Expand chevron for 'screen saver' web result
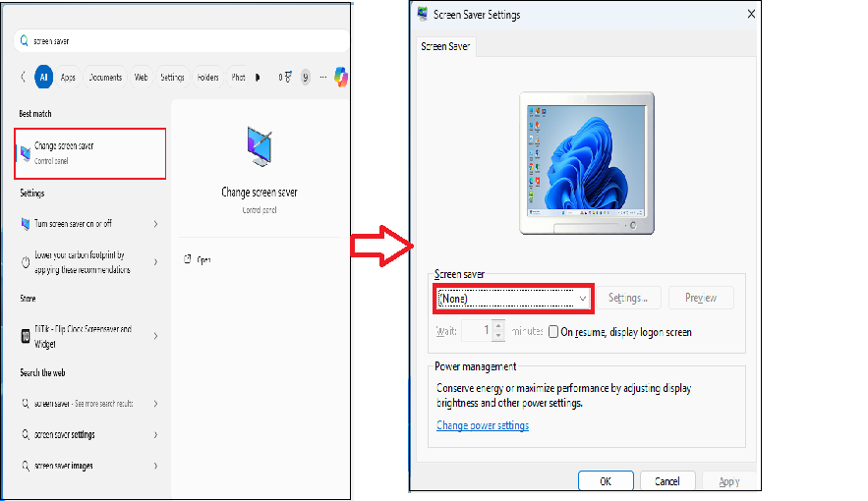 click(155, 404)
